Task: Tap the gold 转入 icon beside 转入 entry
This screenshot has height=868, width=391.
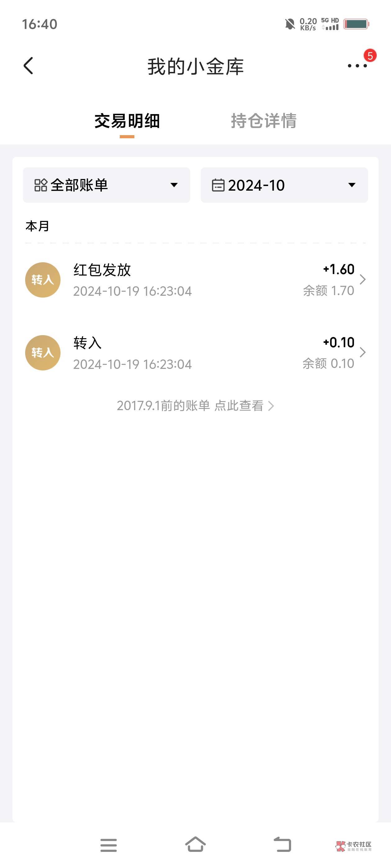Action: (x=43, y=353)
